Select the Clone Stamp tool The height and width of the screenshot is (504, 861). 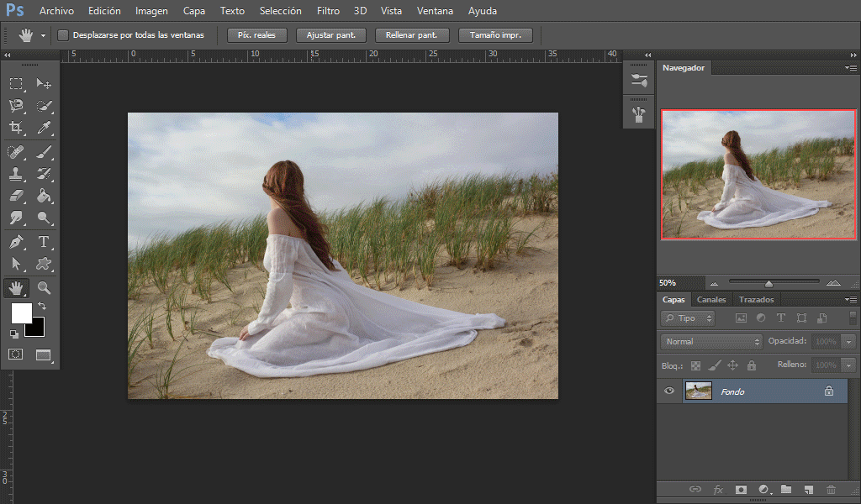(x=16, y=174)
